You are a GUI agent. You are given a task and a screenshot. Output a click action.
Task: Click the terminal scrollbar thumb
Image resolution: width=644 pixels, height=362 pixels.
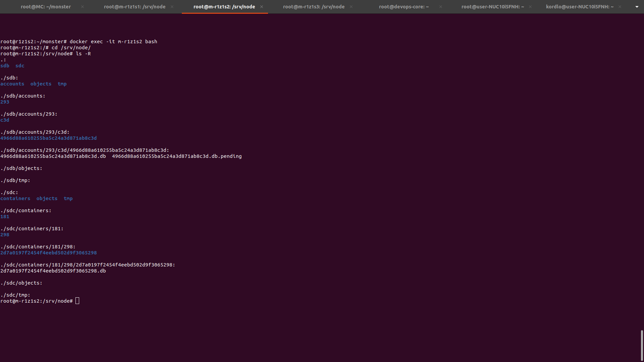642,345
